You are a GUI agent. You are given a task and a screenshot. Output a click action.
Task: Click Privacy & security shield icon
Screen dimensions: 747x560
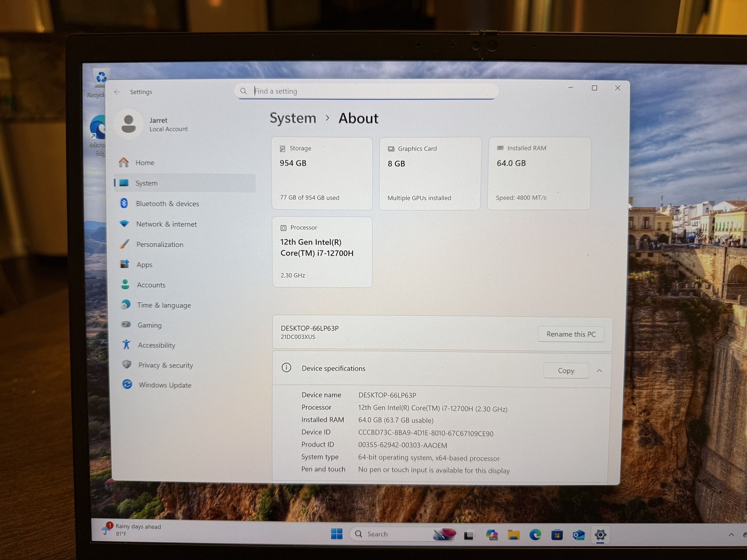click(127, 365)
